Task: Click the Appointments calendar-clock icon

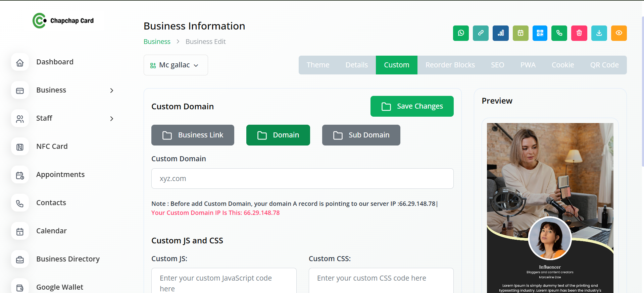Action: tap(20, 175)
